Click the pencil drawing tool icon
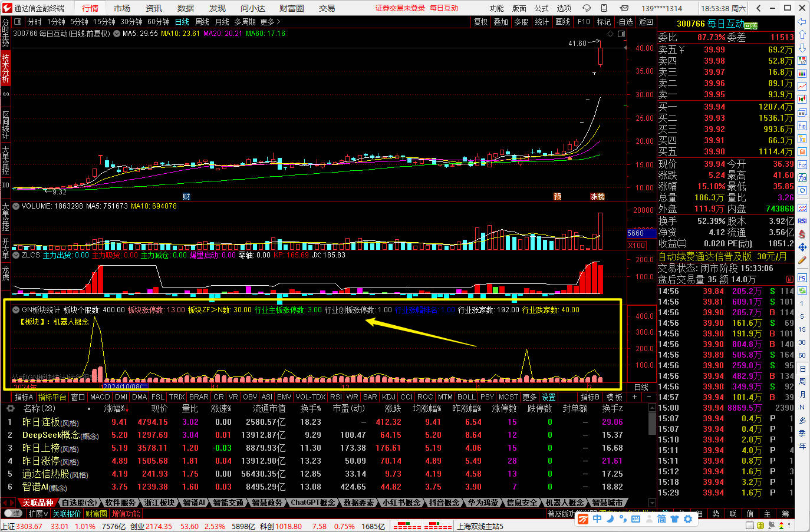Screen dimensions: 810x532 click(802, 260)
